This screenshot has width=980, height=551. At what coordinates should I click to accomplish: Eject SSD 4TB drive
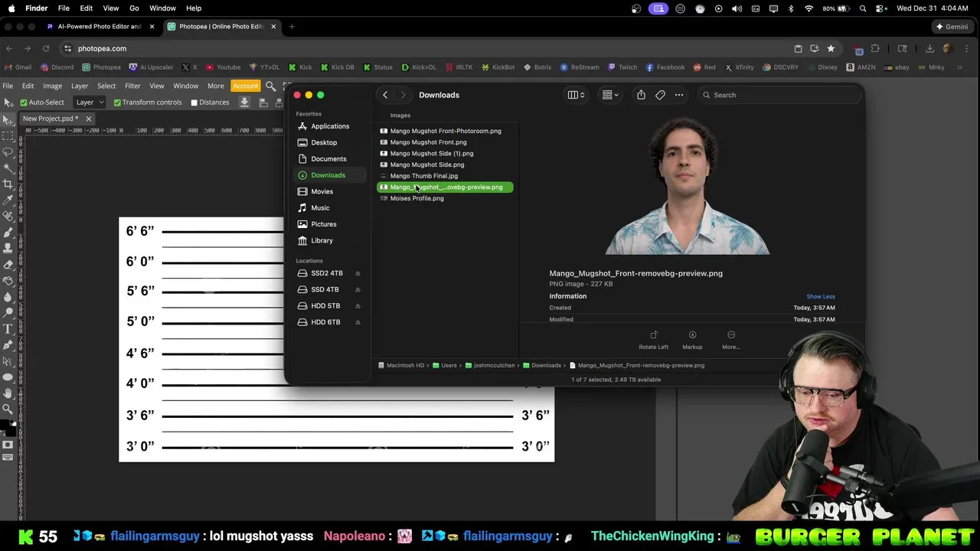(x=358, y=289)
